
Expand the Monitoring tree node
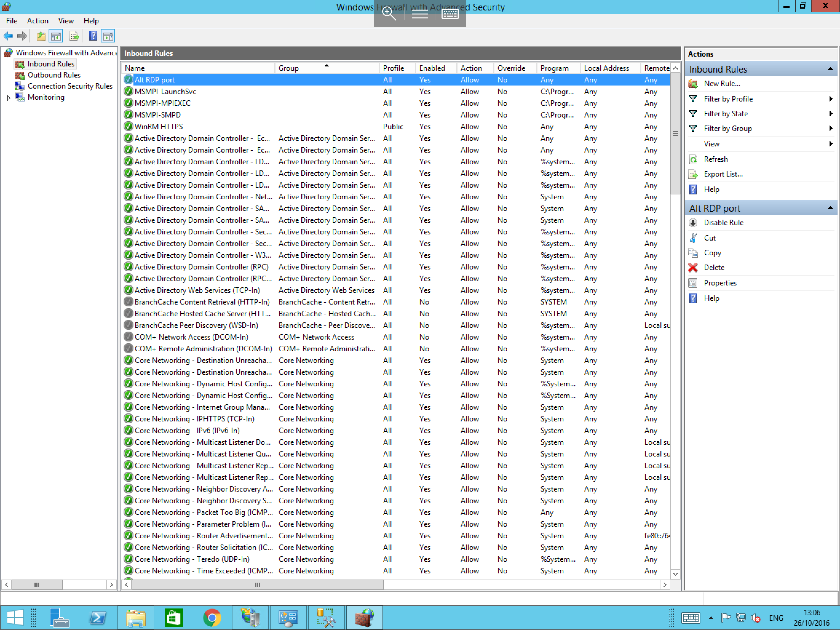coord(9,98)
